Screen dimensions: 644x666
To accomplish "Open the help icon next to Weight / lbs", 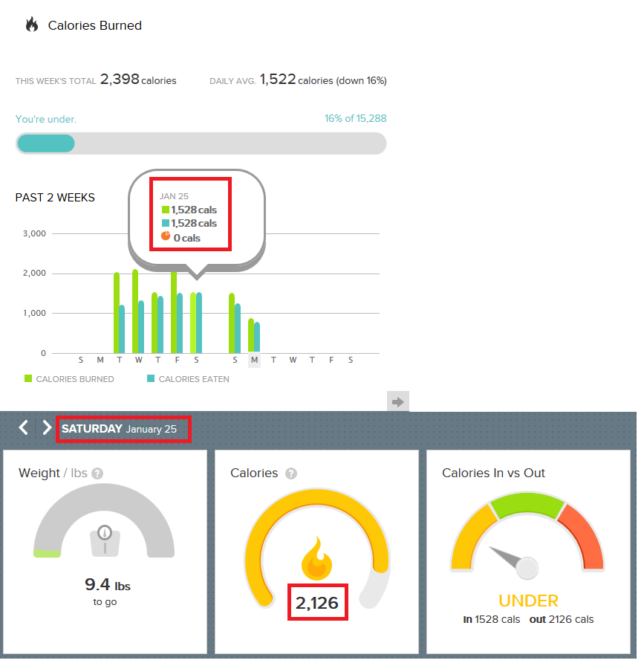I will click(97, 473).
